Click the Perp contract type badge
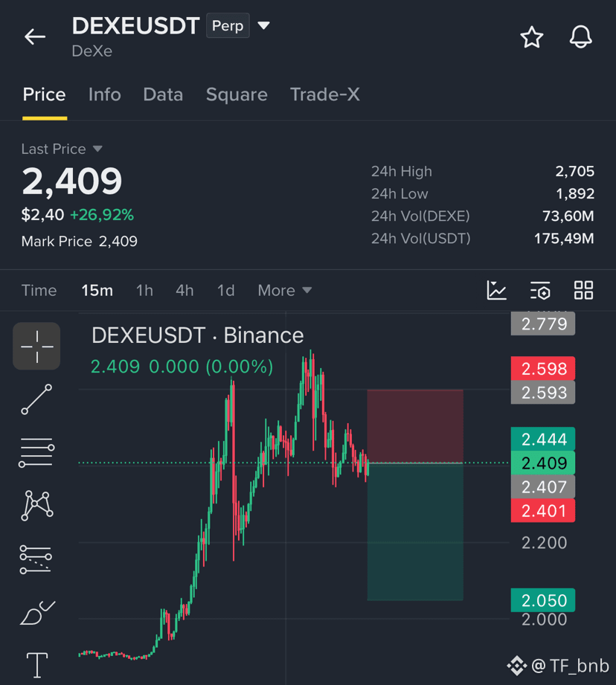Viewport: 616px width, 685px height. tap(228, 26)
